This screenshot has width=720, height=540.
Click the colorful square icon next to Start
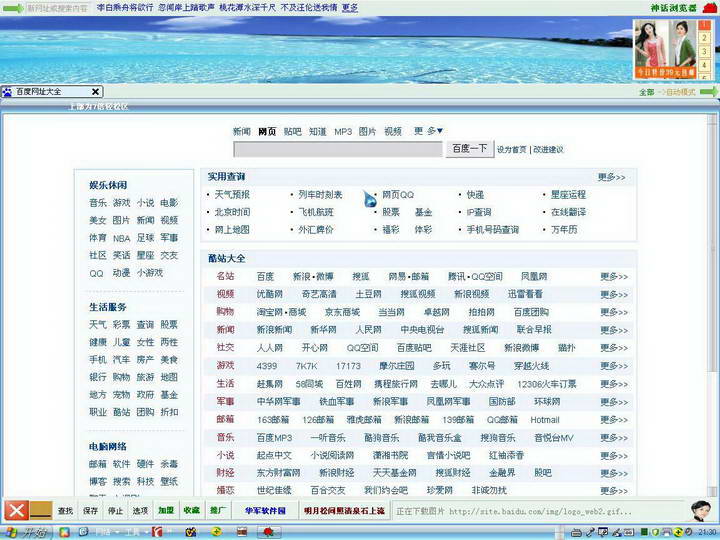click(64, 533)
